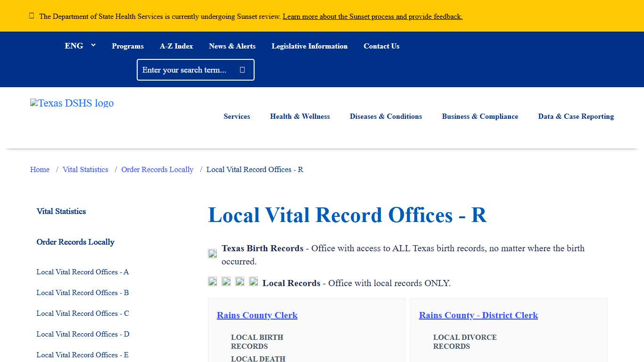
Task: Click the second placeholder icon in the Local Records legend
Action: [x=226, y=281]
